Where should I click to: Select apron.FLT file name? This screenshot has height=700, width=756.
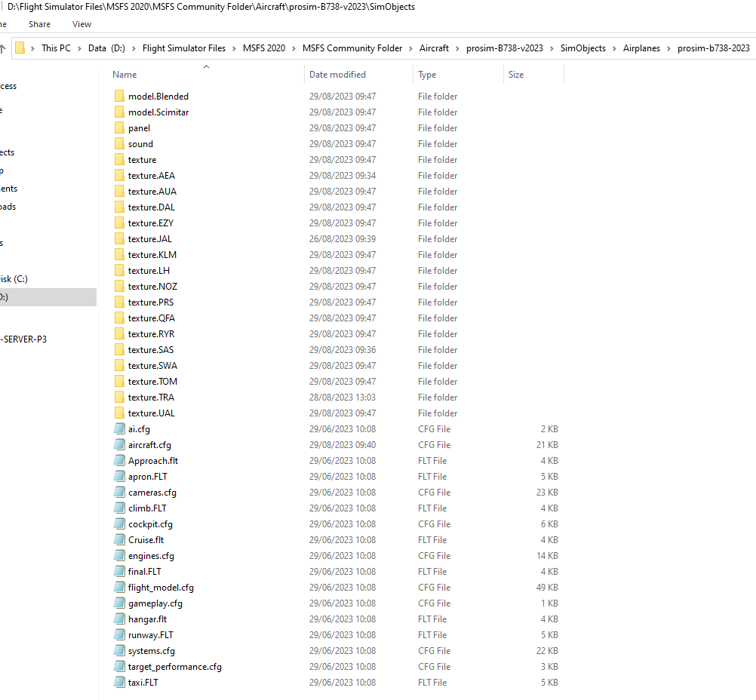(x=148, y=476)
